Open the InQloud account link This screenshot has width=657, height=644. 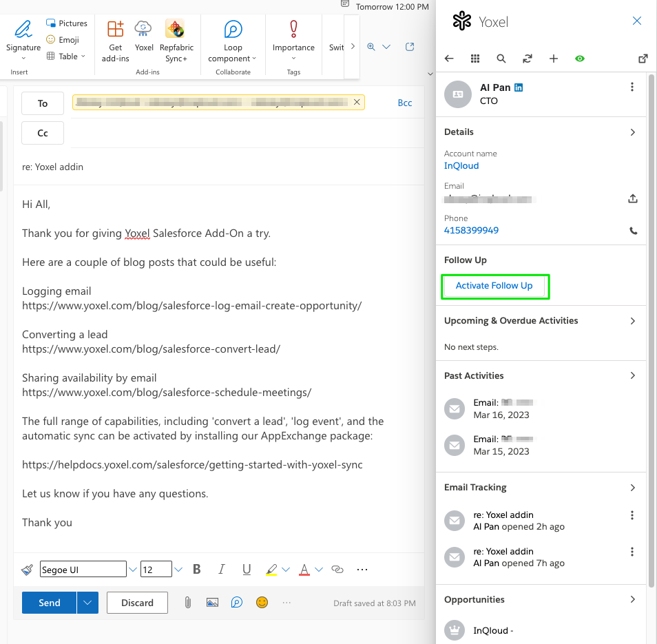pos(461,165)
